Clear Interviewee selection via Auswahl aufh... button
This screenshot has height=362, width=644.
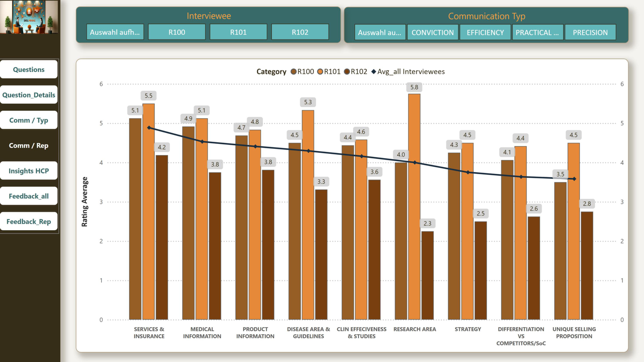pyautogui.click(x=115, y=32)
